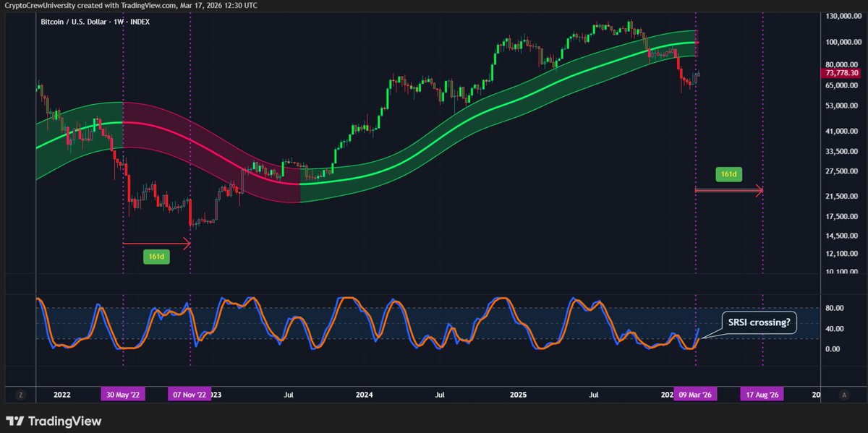Click the Jul label before 2024

pos(289,395)
